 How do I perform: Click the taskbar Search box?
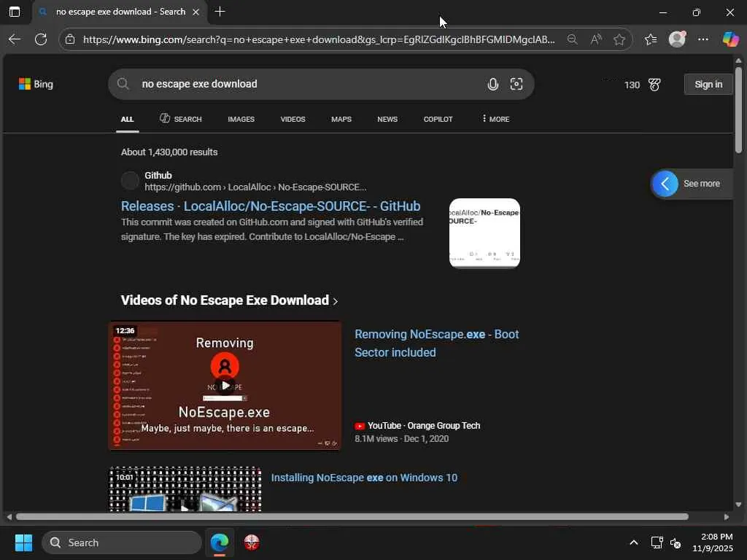coord(122,542)
